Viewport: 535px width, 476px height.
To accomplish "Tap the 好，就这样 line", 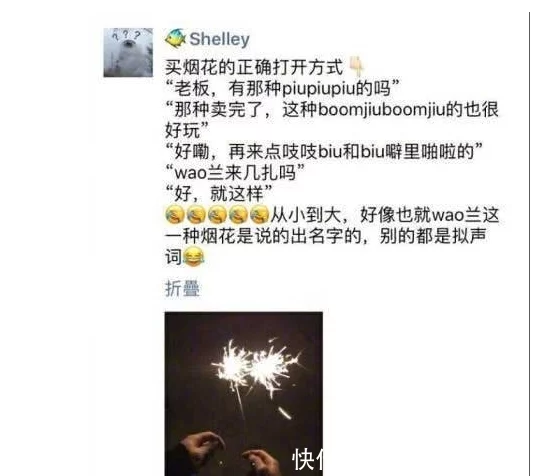I will 219,194.
